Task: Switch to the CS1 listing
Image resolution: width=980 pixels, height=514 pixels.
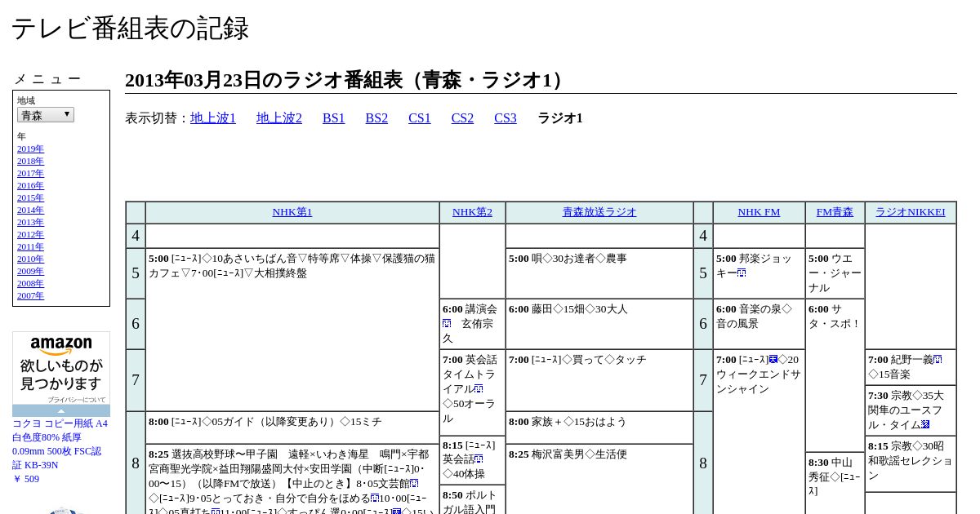Action: pos(420,118)
